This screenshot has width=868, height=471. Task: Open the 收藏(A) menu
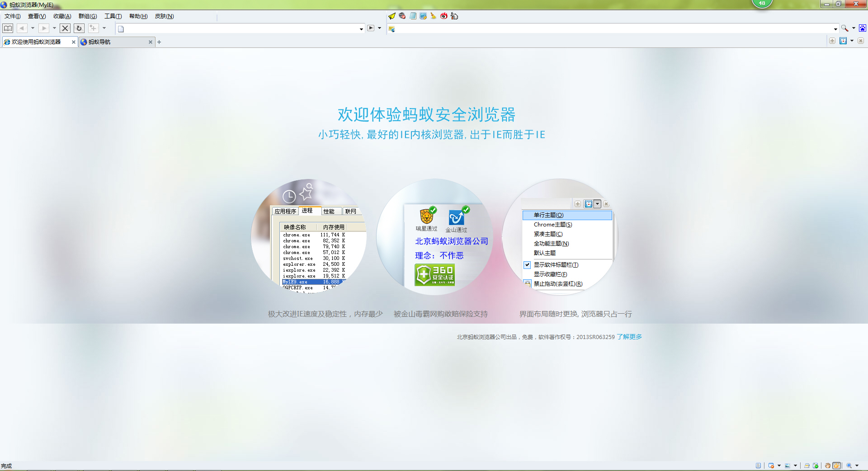62,16
